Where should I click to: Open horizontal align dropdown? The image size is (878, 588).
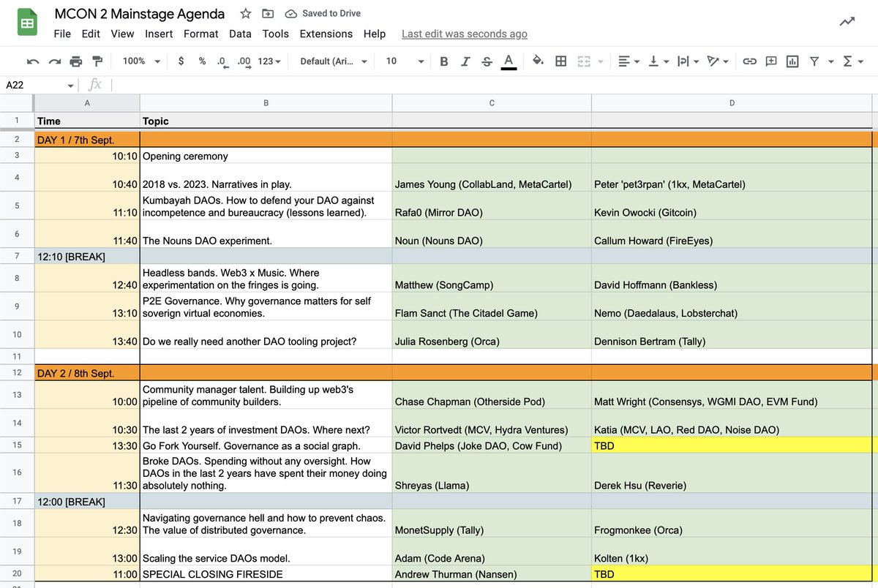629,61
